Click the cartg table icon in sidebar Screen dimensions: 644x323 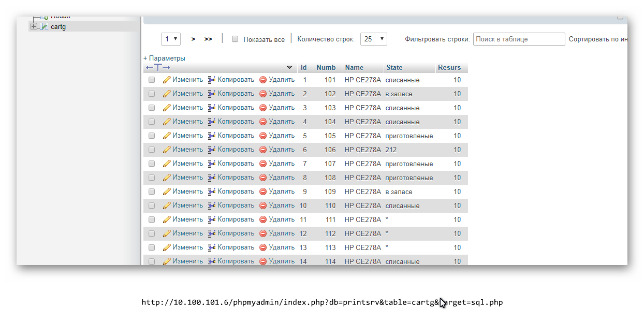[x=45, y=26]
